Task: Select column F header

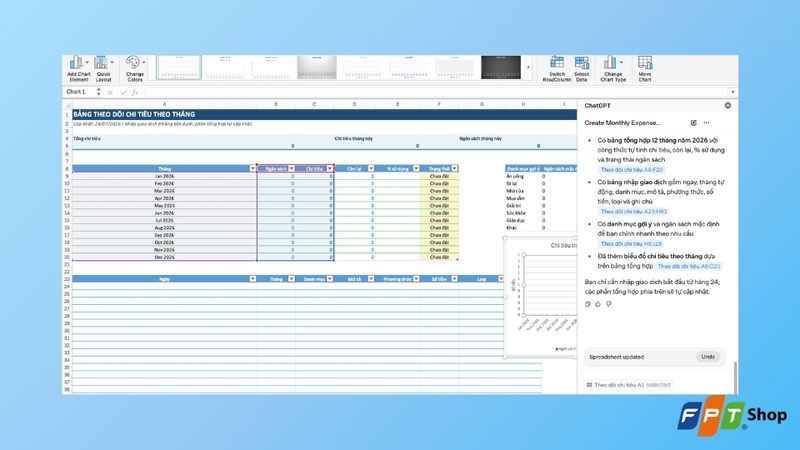Action: point(439,105)
